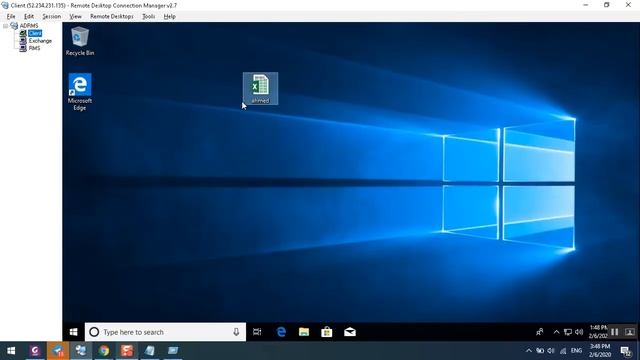
Task: Collapse the ADRMS tree group
Action: tap(6, 26)
